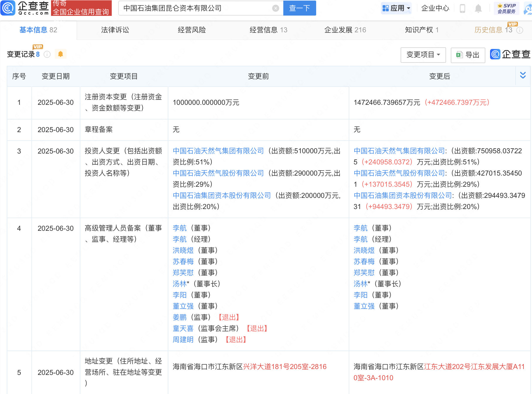Viewport: 532px width, 394px height.
Task: Toggle change record alert bell
Action: (x=60, y=54)
